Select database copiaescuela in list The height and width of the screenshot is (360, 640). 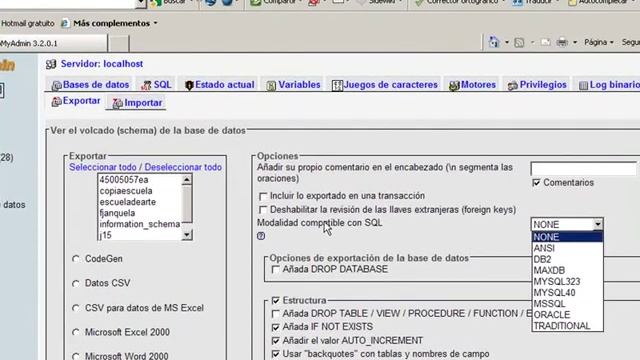pyautogui.click(x=140, y=191)
